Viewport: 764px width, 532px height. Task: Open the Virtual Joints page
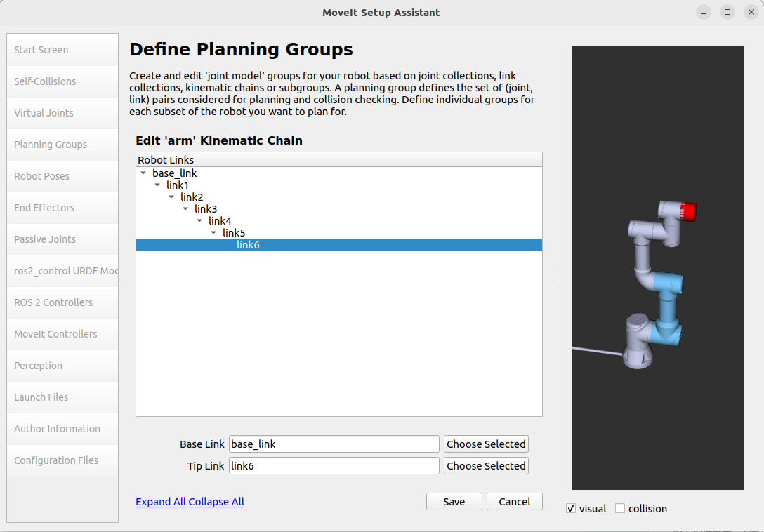[x=62, y=113]
